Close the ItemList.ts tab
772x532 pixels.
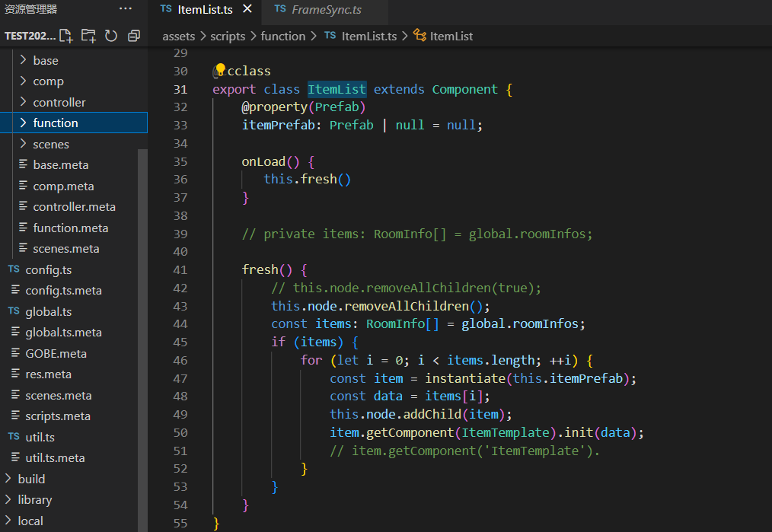(x=247, y=10)
